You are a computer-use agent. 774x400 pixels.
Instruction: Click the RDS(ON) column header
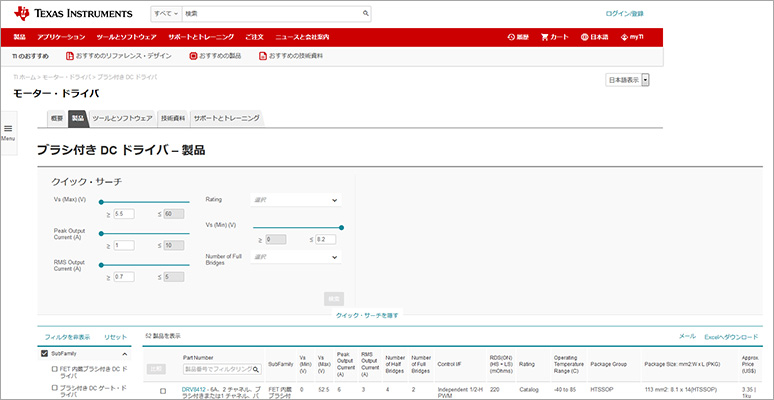500,364
